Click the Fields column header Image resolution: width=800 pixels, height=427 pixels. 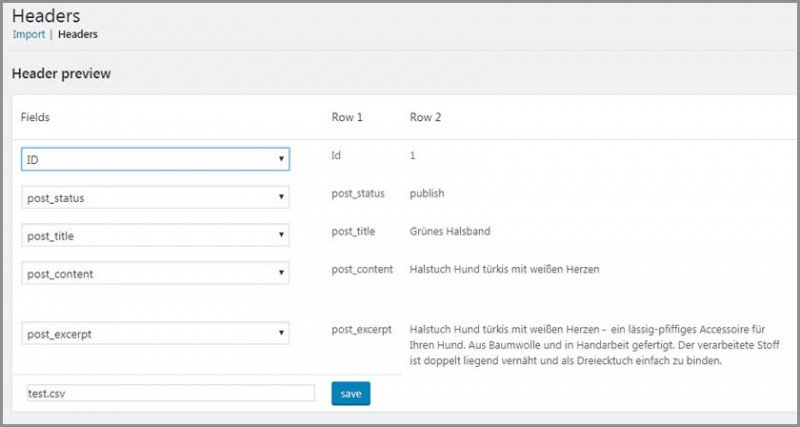[35, 117]
